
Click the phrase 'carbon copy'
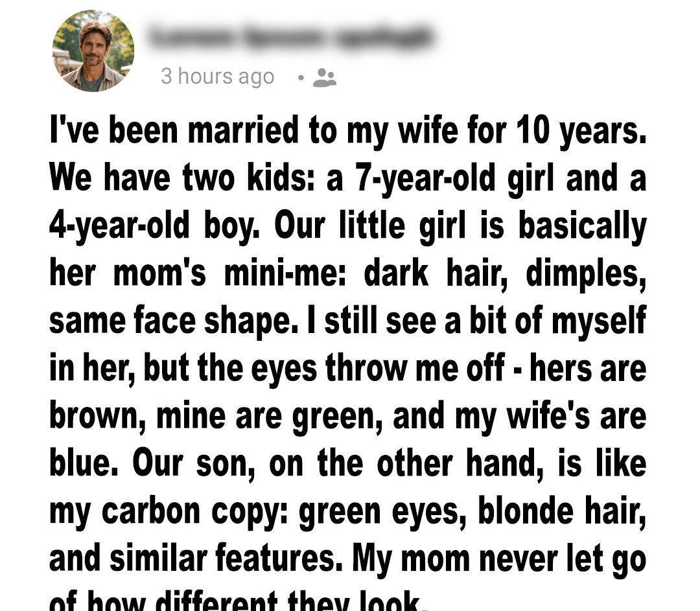212,512
